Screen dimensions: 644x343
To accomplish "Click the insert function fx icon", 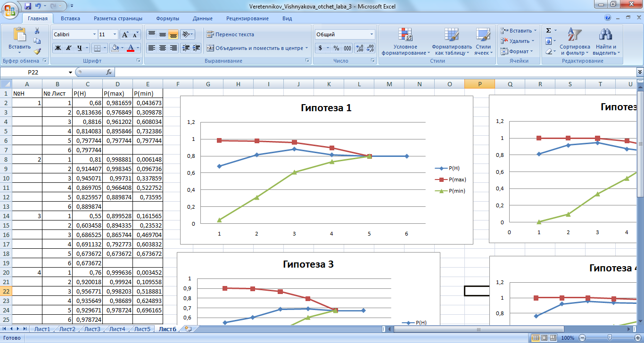I will coord(109,72).
